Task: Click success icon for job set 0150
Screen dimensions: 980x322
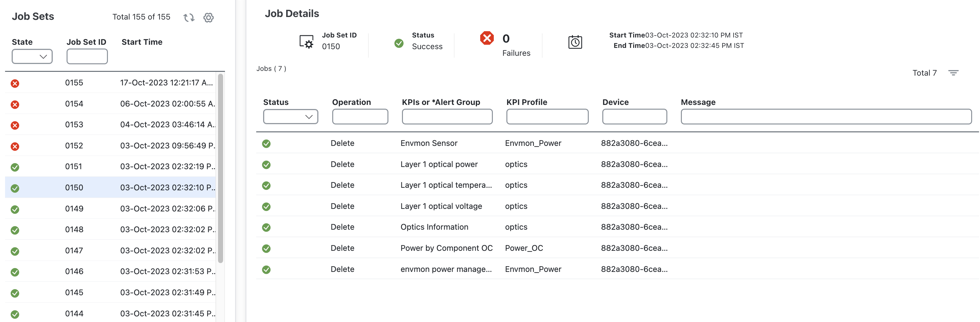Action: coord(15,188)
